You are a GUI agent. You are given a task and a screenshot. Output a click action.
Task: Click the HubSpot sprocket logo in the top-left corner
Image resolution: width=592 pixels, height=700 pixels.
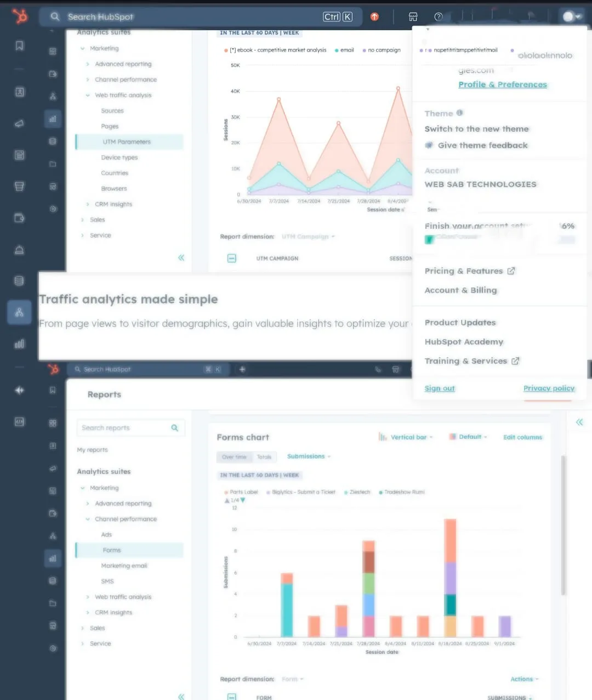point(20,16)
